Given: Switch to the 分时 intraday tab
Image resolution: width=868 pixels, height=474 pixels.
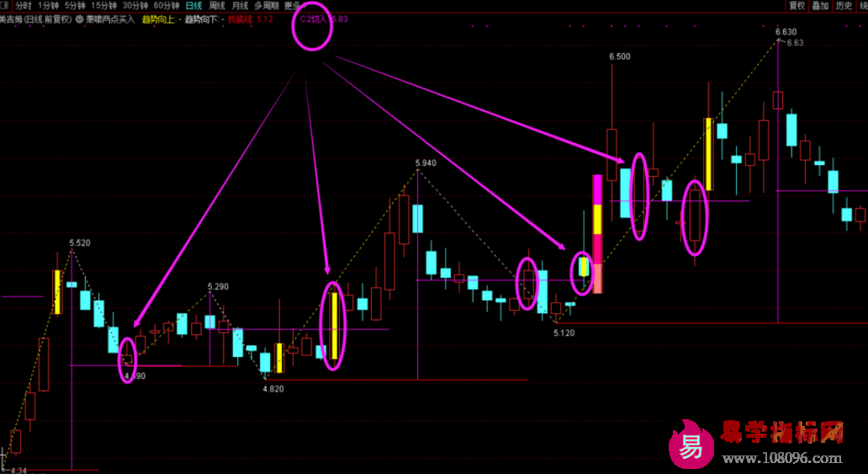Looking at the screenshot, I should [x=24, y=5].
